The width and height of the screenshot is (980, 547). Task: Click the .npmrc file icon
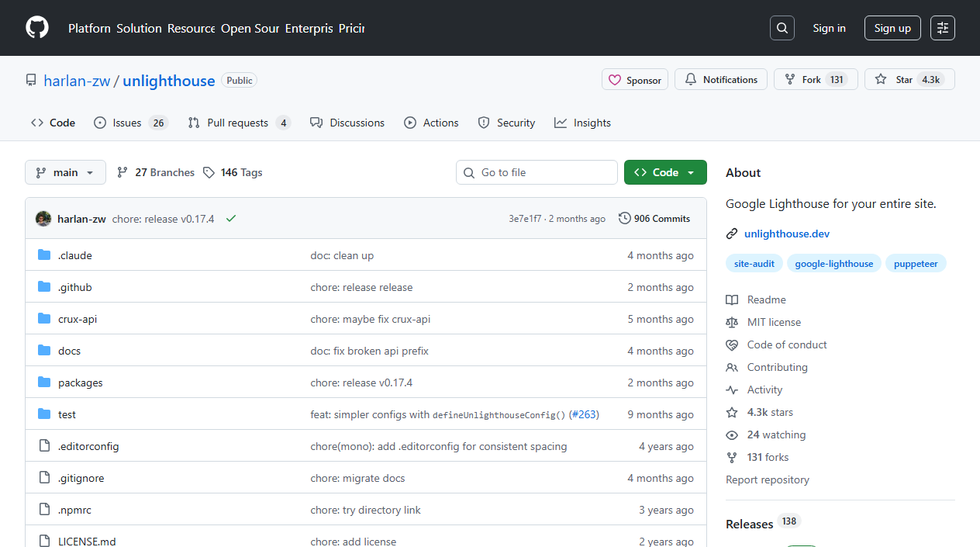[x=44, y=510]
